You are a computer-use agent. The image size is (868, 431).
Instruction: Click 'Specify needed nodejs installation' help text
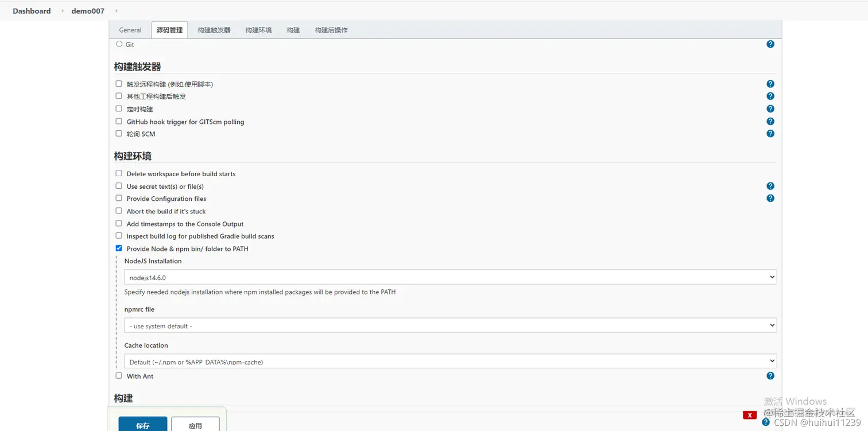(x=260, y=292)
